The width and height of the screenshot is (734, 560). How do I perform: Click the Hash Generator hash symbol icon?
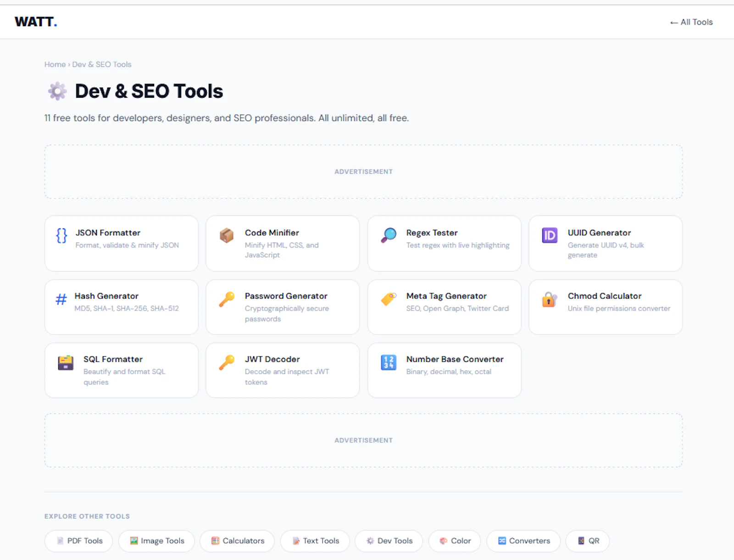[61, 299]
